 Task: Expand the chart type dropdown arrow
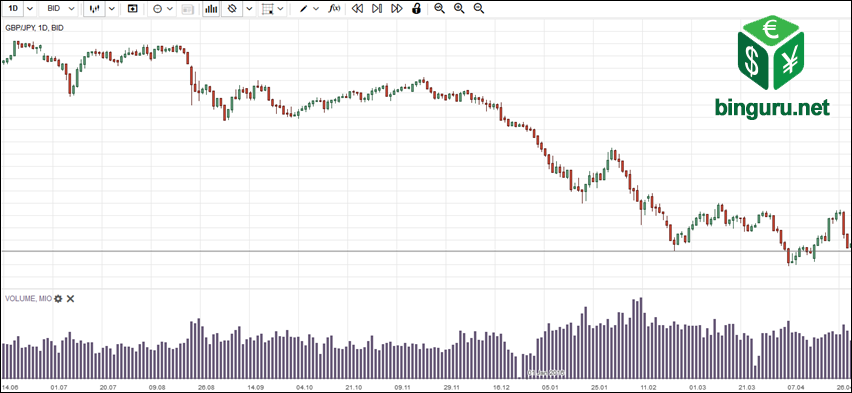point(111,9)
